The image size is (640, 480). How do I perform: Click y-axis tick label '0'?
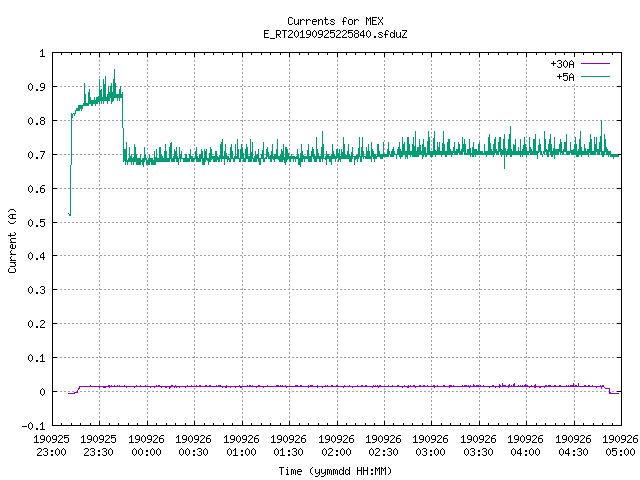point(42,392)
